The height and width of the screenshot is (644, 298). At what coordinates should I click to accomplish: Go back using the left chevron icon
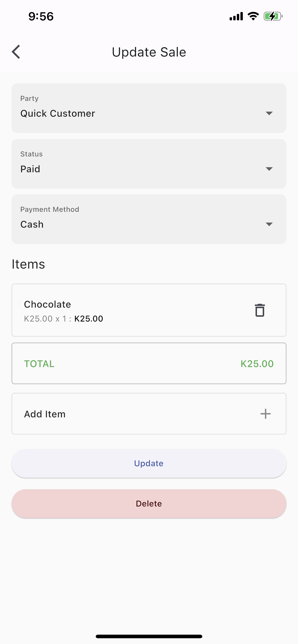pyautogui.click(x=16, y=52)
